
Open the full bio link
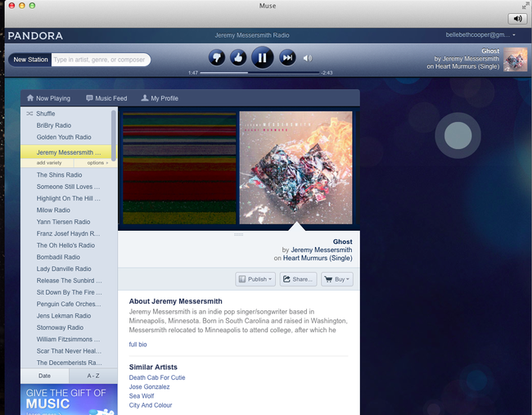(138, 345)
